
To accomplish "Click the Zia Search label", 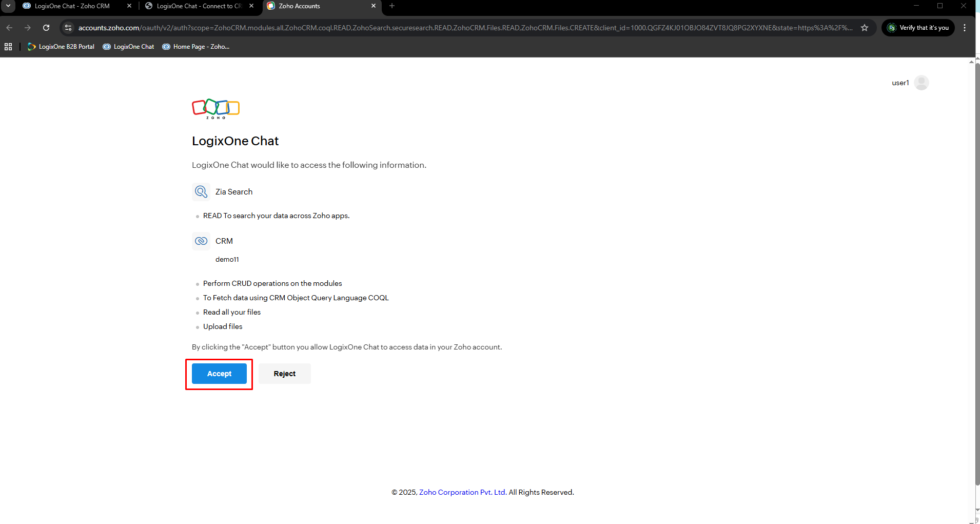I will (x=234, y=192).
